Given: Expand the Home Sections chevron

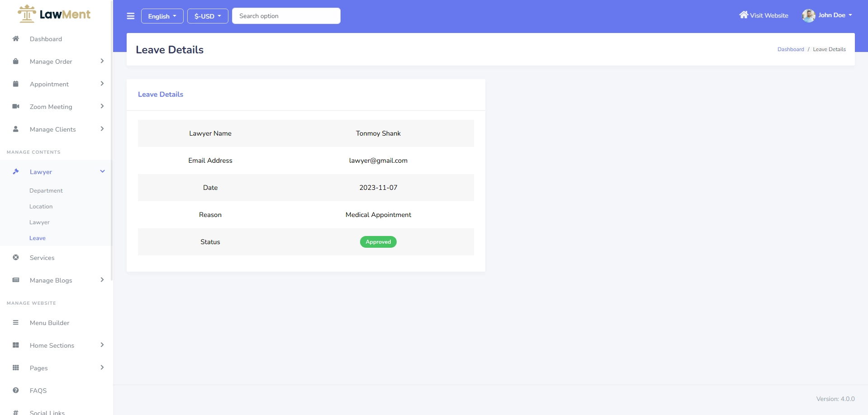Looking at the screenshot, I should [x=102, y=345].
